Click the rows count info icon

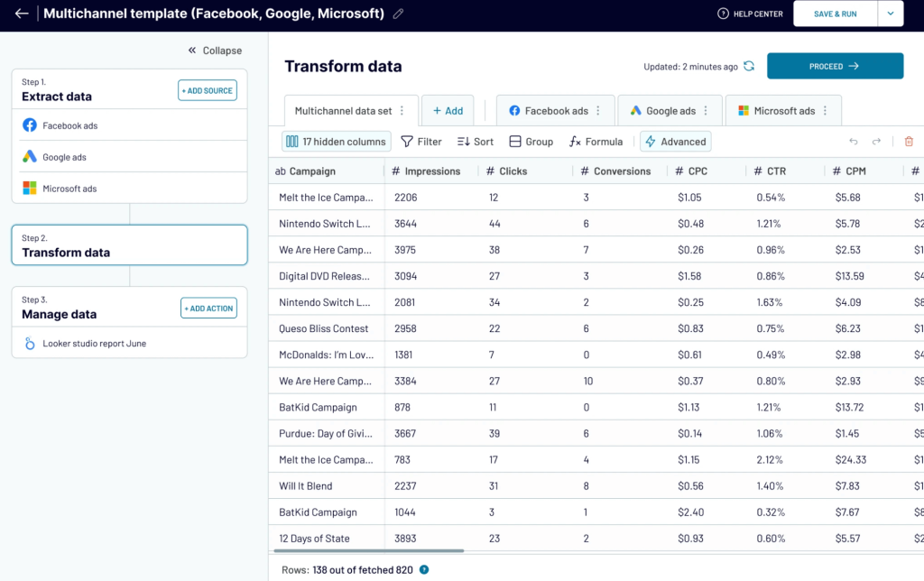(x=424, y=570)
